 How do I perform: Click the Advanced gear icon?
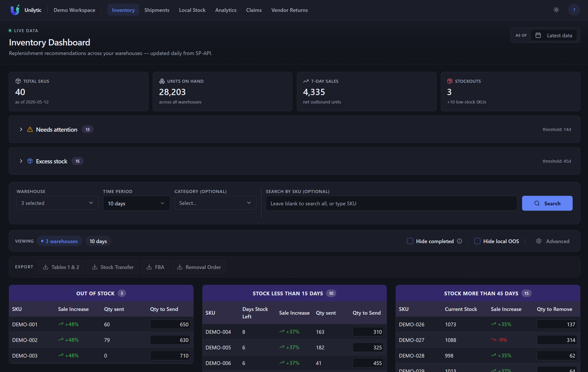point(539,241)
